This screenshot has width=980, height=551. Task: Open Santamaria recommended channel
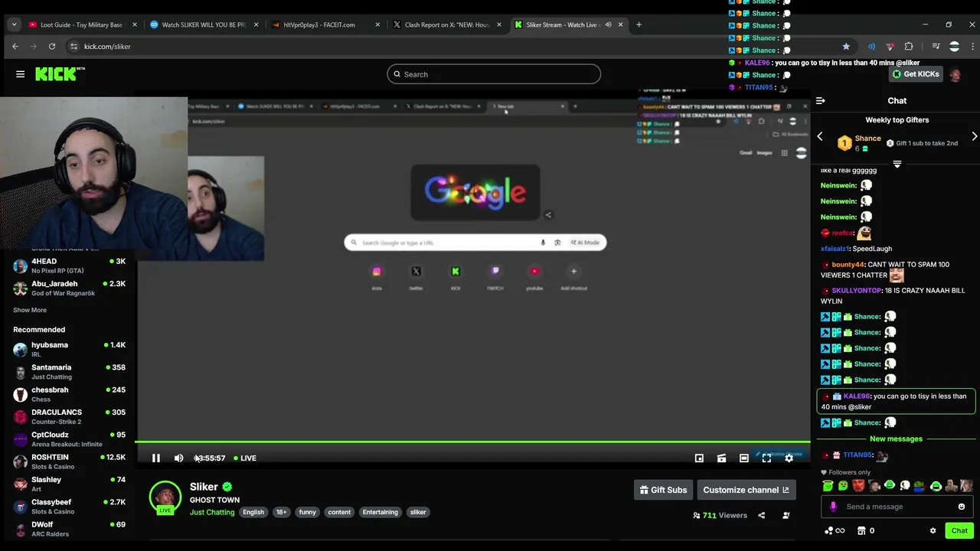point(69,371)
